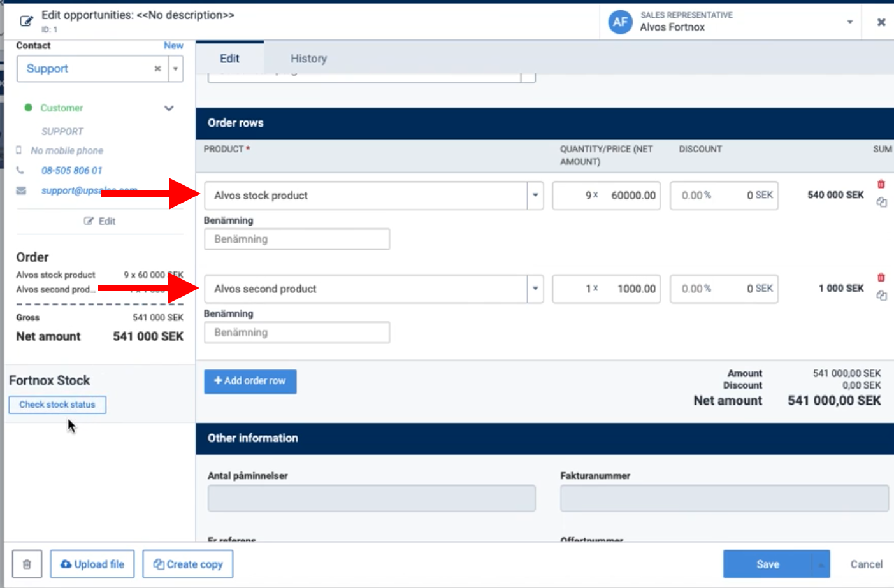Click Check stock status button

(x=57, y=405)
